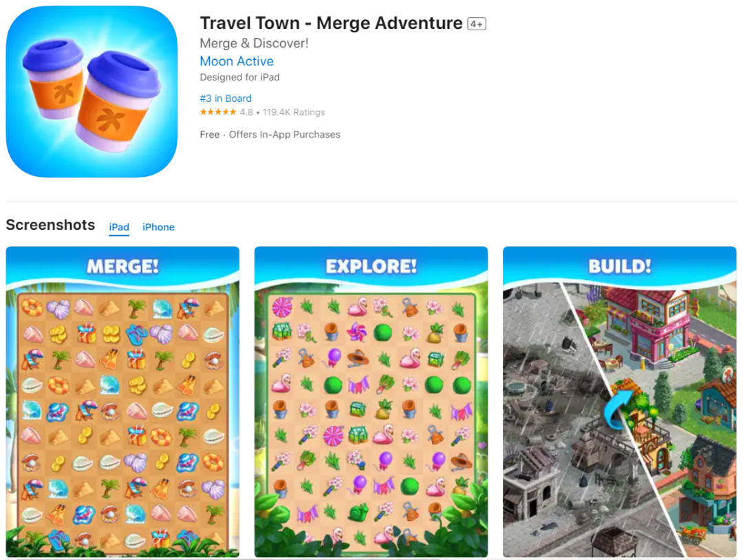Open the BUILD! screenshot thumbnail

pos(620,402)
